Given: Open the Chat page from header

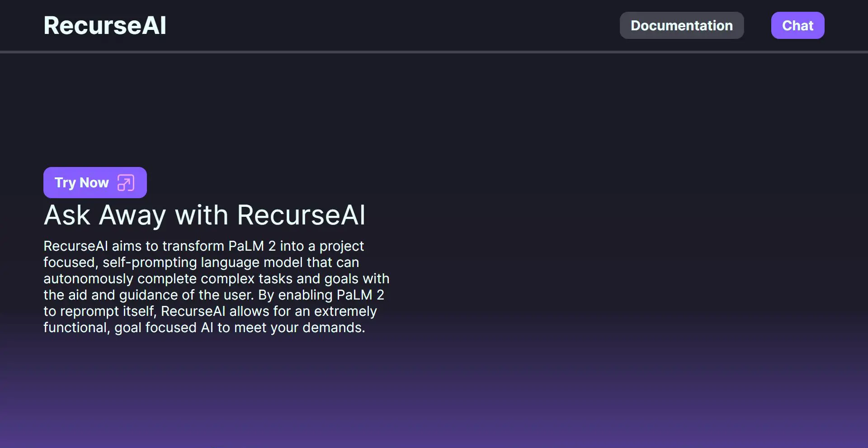Looking at the screenshot, I should pyautogui.click(x=797, y=25).
